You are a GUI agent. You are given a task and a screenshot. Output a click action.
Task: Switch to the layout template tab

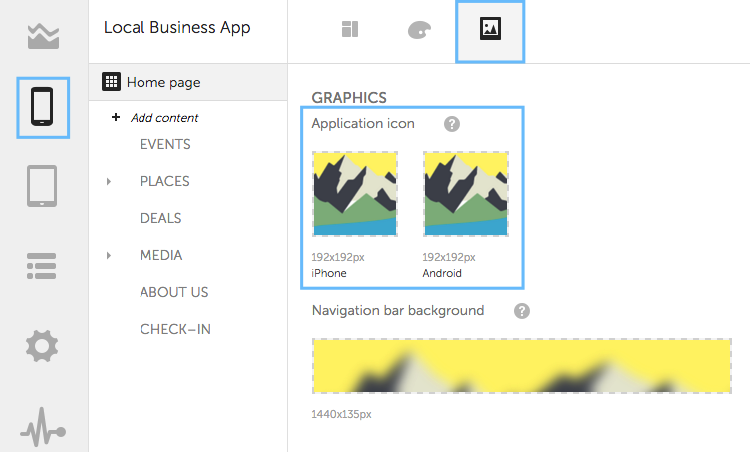click(x=350, y=29)
